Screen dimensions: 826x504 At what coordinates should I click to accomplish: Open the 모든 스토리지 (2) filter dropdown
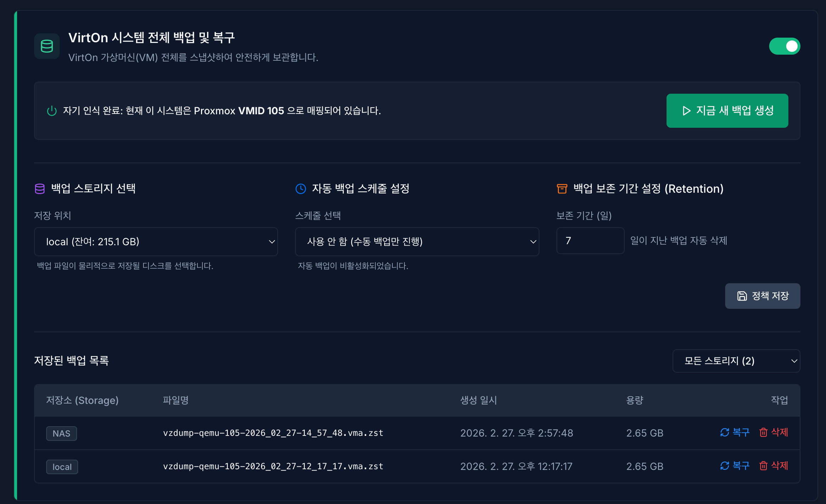pyautogui.click(x=736, y=361)
